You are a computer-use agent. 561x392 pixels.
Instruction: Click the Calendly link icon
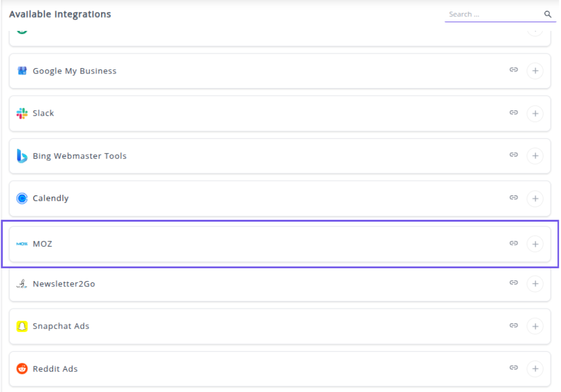pyautogui.click(x=514, y=198)
